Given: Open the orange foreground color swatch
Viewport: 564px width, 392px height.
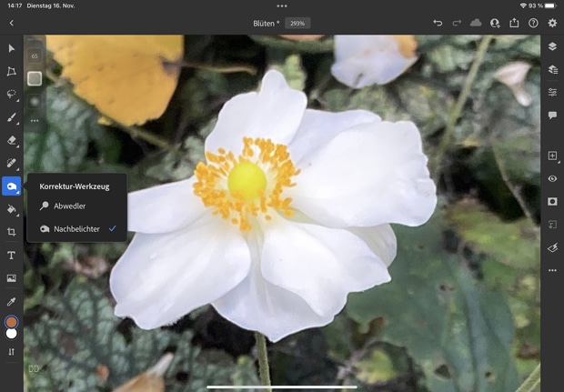Looking at the screenshot, I should [x=12, y=322].
